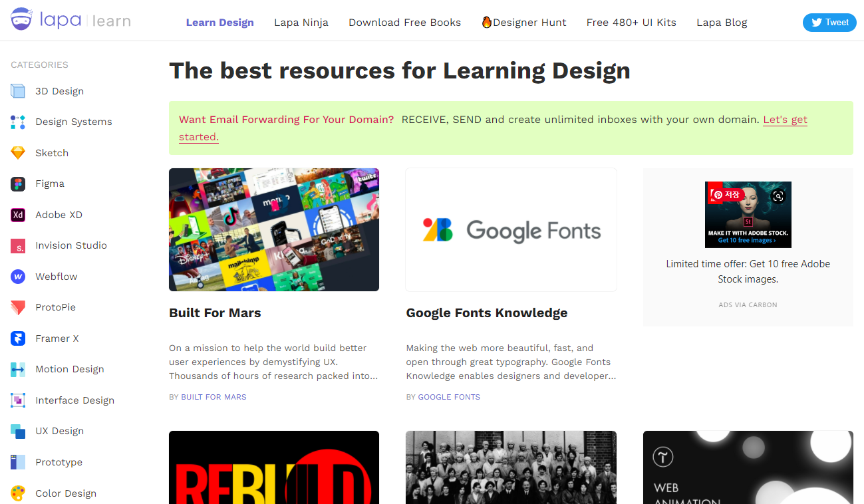Open the REBUILD red poster thumbnail

coord(274,467)
